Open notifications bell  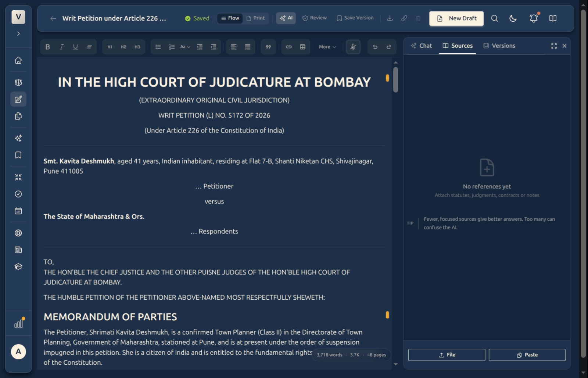tap(534, 18)
